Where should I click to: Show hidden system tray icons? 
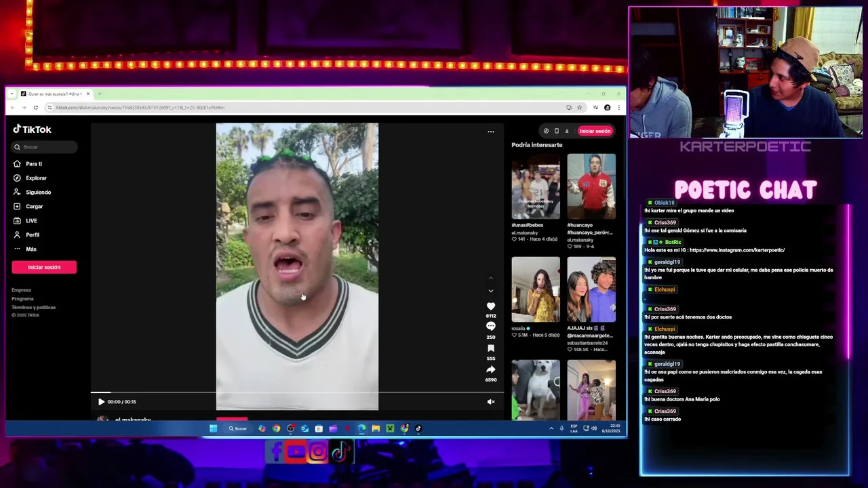(x=551, y=428)
